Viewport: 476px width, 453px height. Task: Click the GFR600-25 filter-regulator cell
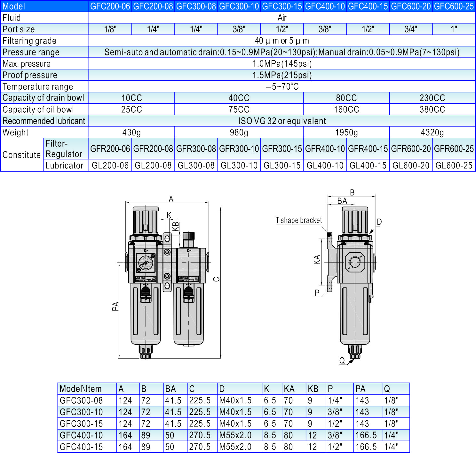pos(454,149)
